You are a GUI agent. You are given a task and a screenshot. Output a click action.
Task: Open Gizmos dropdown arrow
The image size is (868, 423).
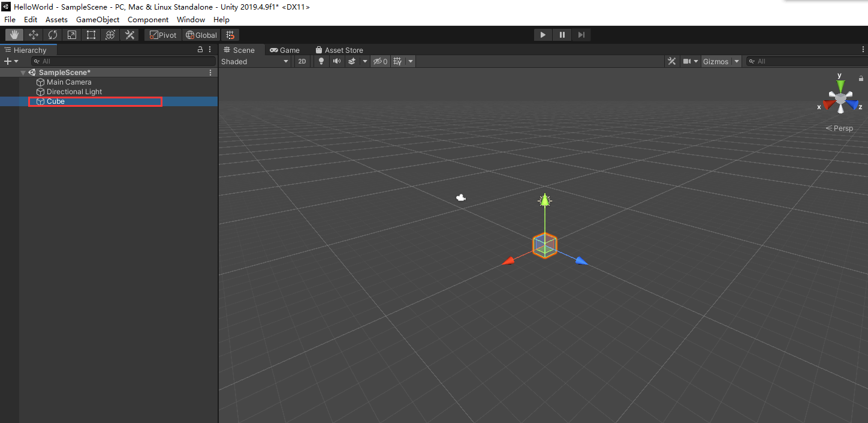[x=736, y=61]
